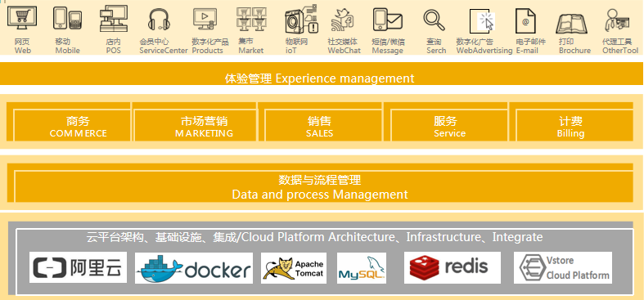Open the Brochure open book icon
The image size is (644, 300).
tap(571, 23)
